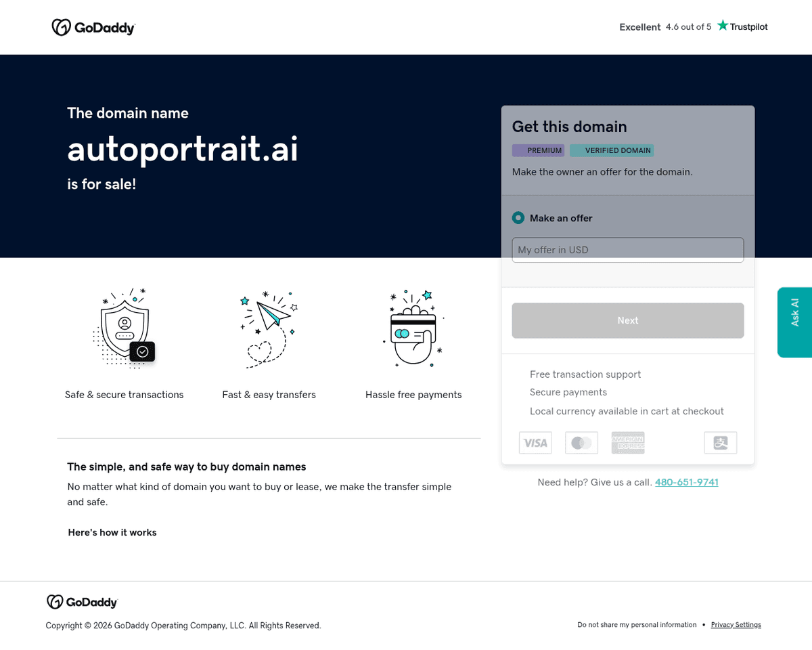The image size is (812, 650).
Task: Click the PREMIUM badge
Action: [x=539, y=150]
